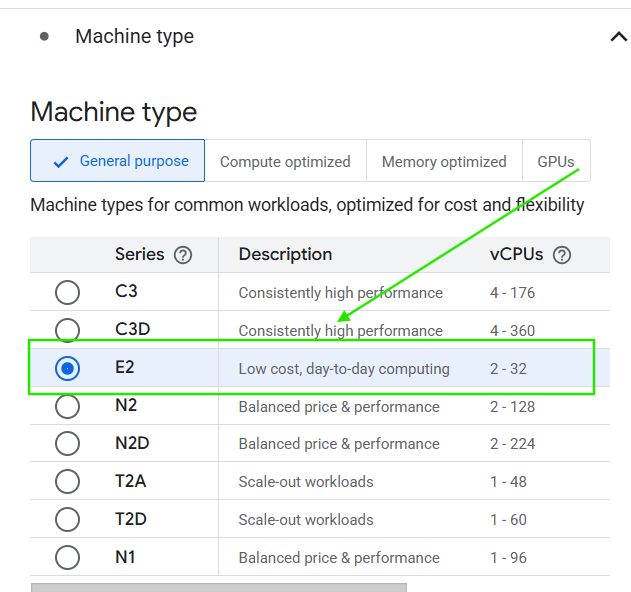Select the E2 series radio button
Image resolution: width=631 pixels, height=592 pixels.
[x=67, y=368]
